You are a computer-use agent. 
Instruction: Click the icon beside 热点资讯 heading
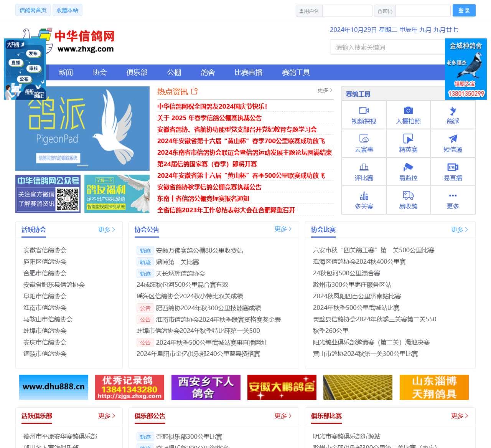(x=194, y=91)
